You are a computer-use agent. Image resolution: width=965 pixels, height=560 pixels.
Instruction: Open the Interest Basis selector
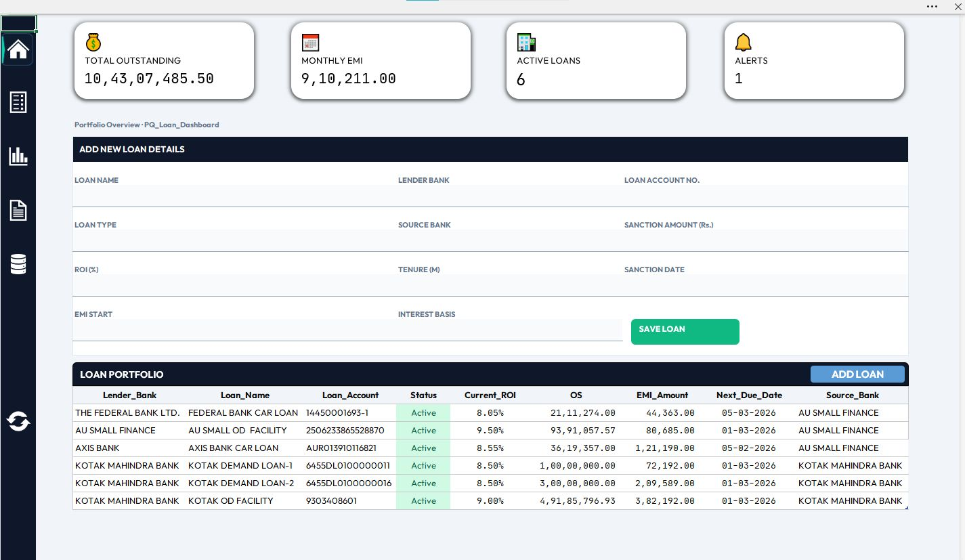[508, 330]
